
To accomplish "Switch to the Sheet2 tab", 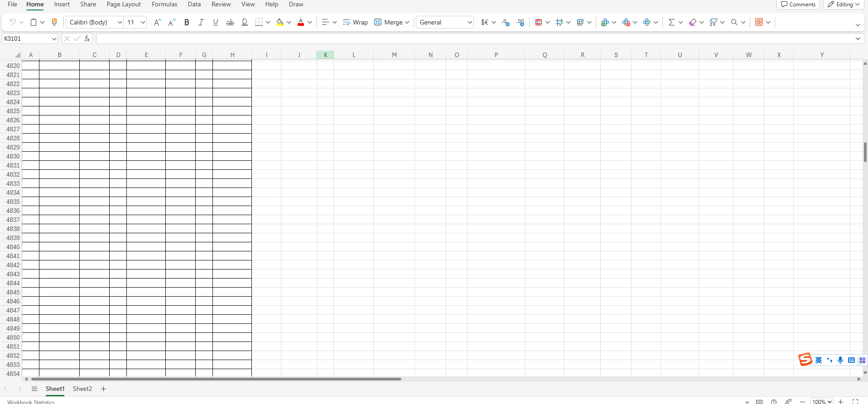I will point(82,389).
